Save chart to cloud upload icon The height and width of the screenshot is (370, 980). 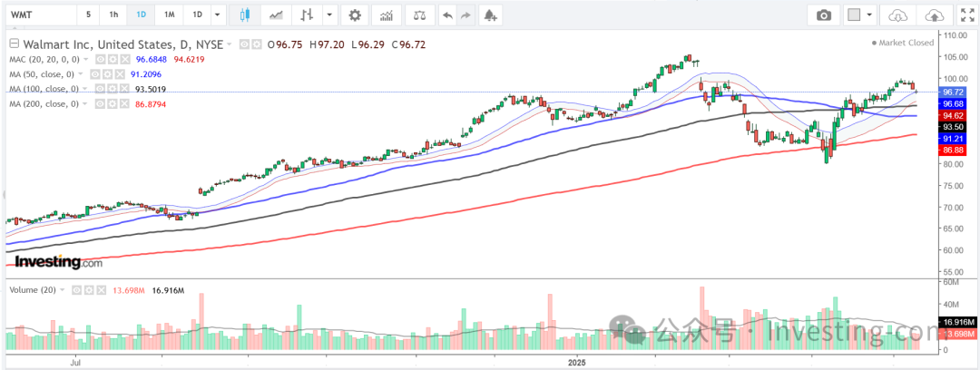(934, 15)
